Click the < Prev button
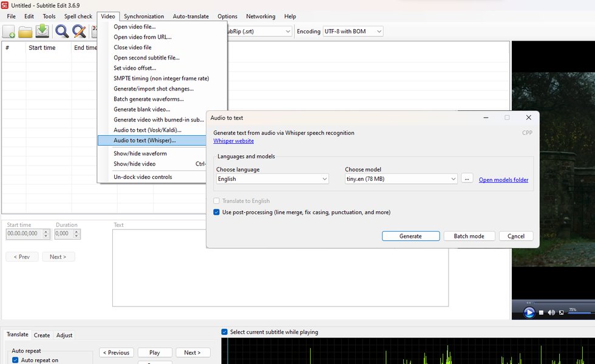The width and height of the screenshot is (595, 364). click(x=22, y=257)
